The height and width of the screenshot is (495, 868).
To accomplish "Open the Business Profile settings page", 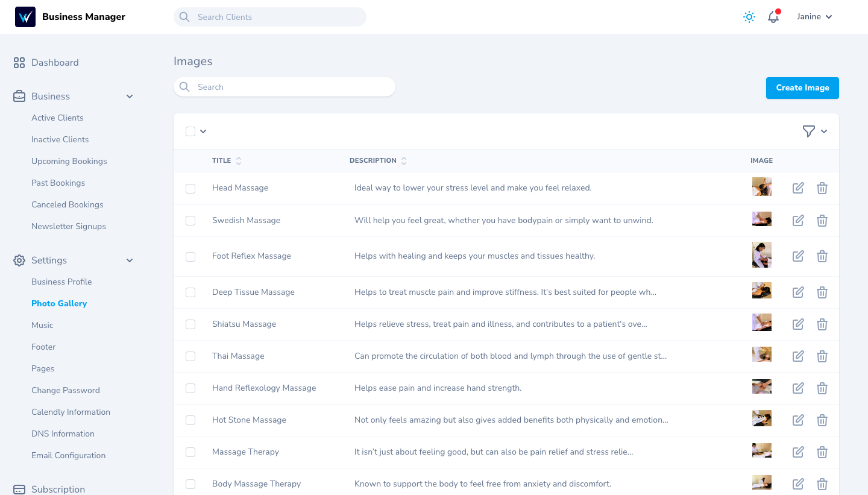I will pos(61,282).
